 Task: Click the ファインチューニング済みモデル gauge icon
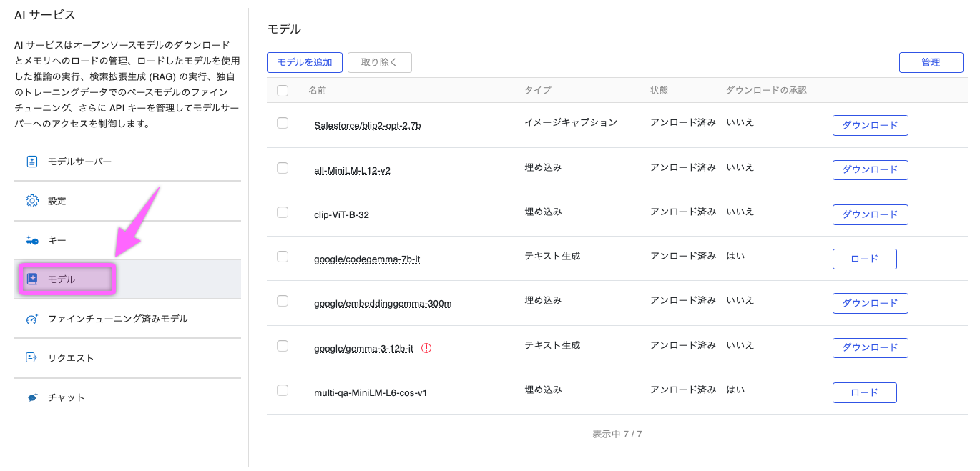(31, 319)
